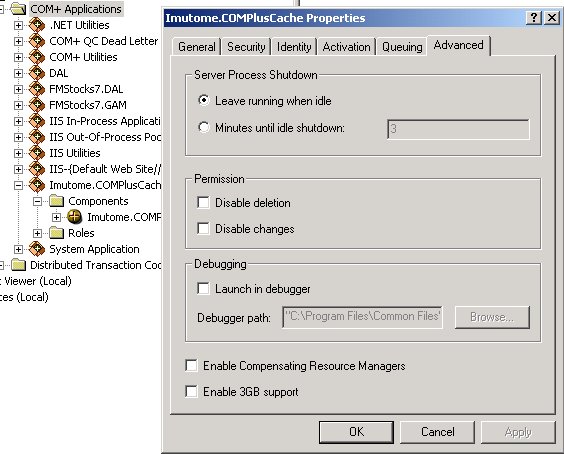This screenshot has height=454, width=564.
Task: Switch to the Security tab
Action: coord(246,47)
